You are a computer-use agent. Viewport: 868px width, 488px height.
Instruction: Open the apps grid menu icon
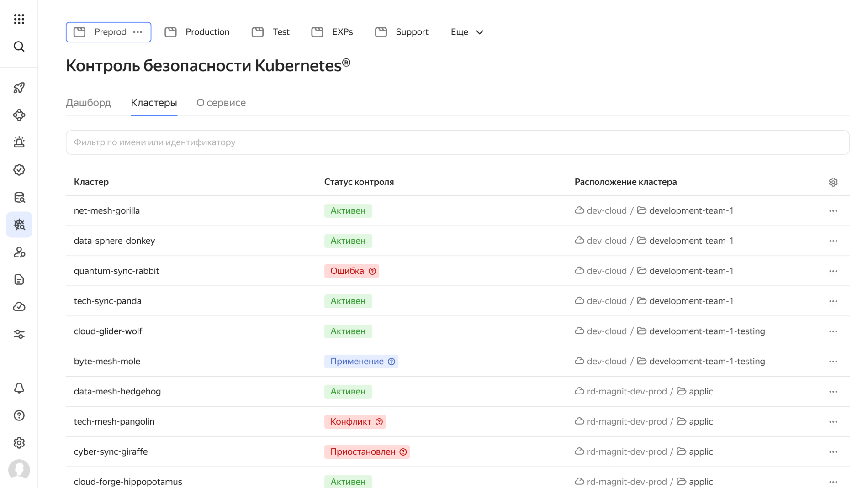[x=19, y=19]
